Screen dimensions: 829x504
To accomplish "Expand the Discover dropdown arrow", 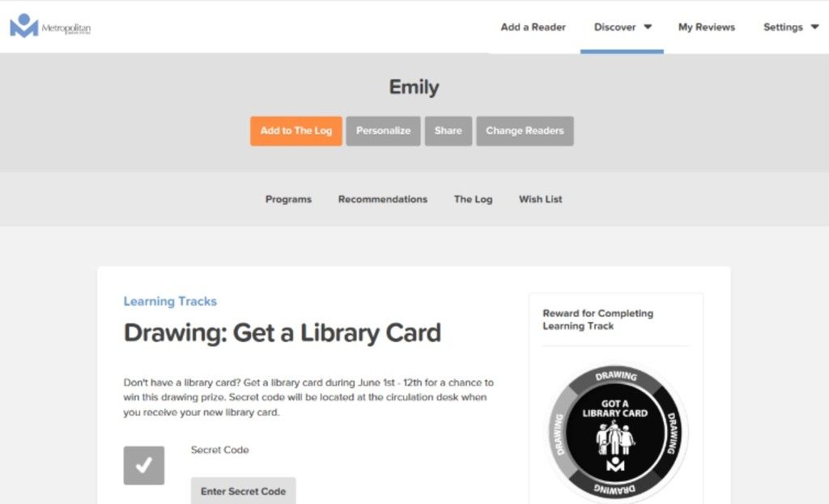I will coord(648,27).
